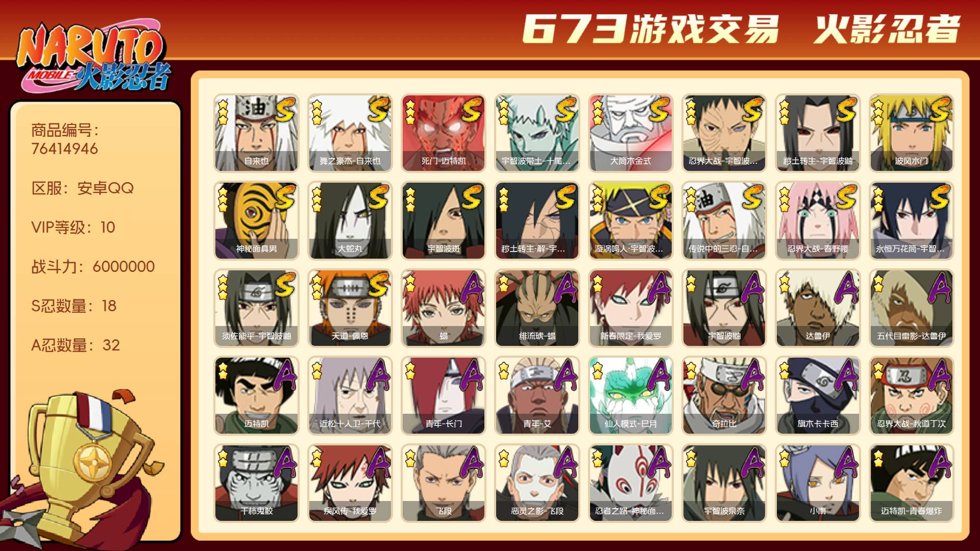Select the 自来也 character portrait

point(256,133)
